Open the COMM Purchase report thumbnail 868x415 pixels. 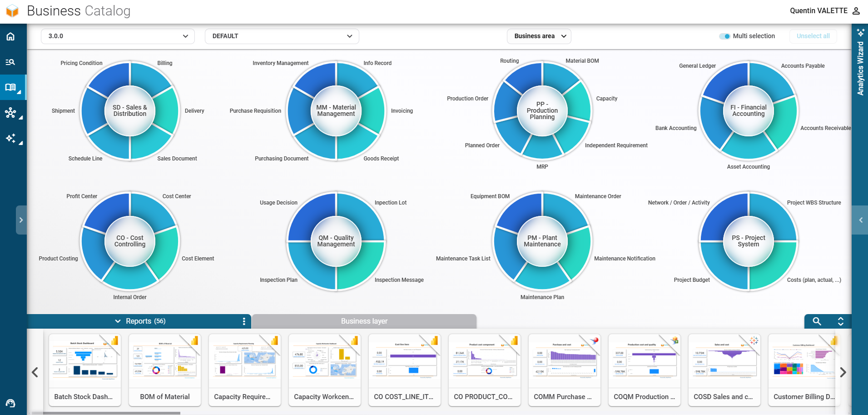pyautogui.click(x=565, y=370)
